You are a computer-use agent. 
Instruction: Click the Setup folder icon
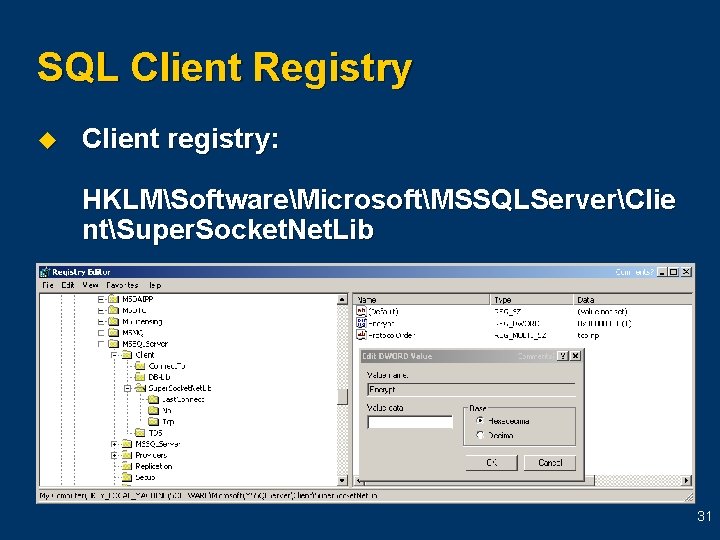[127, 477]
